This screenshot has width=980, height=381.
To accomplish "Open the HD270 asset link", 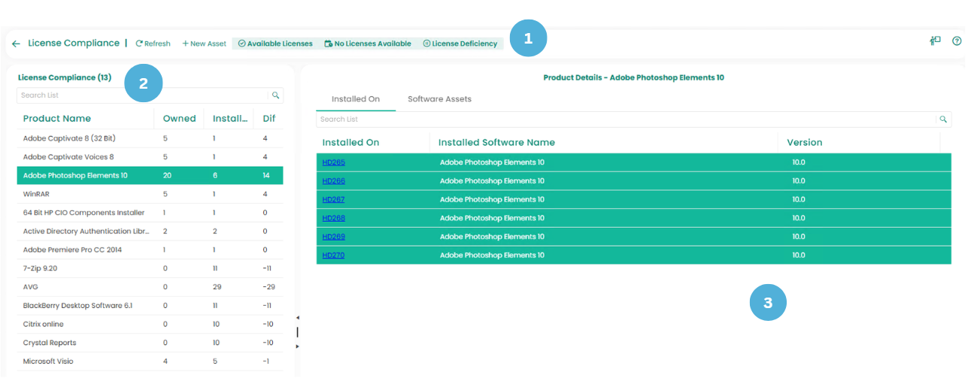I will (x=333, y=256).
